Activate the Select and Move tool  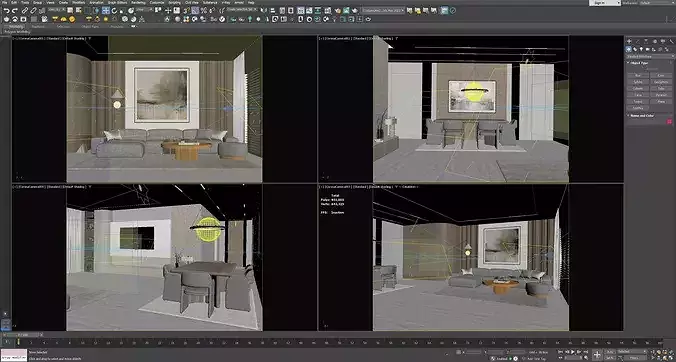[x=106, y=10]
